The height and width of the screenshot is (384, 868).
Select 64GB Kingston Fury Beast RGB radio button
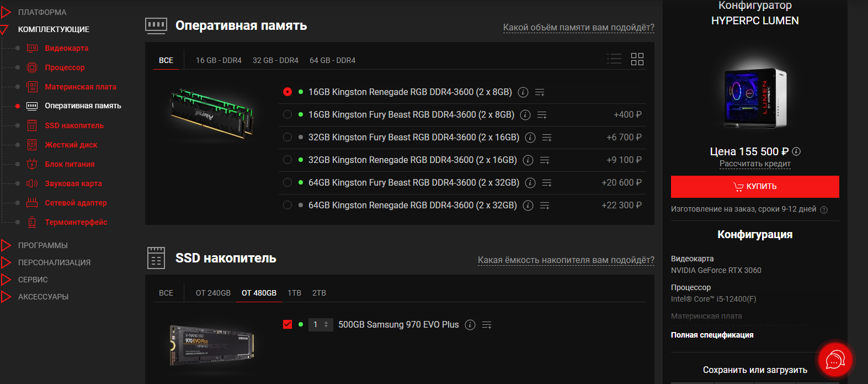pos(287,182)
